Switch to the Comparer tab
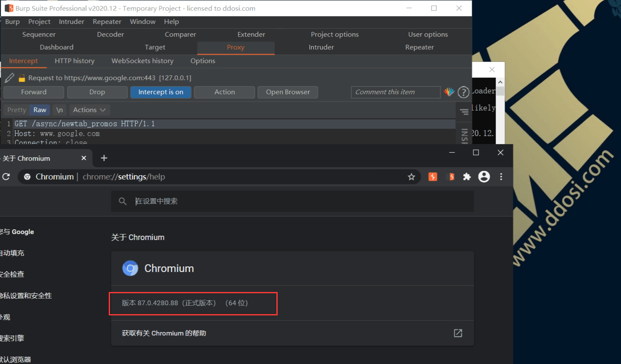621x364 pixels. (x=180, y=35)
